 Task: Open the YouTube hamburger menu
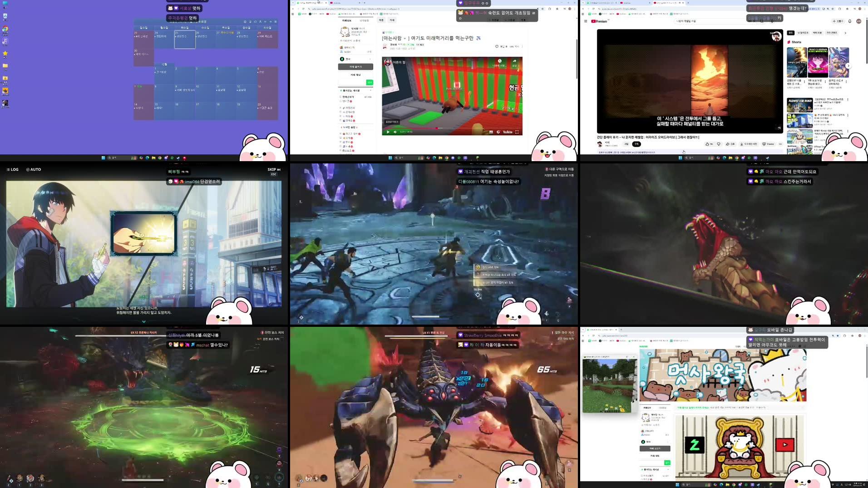point(586,20)
